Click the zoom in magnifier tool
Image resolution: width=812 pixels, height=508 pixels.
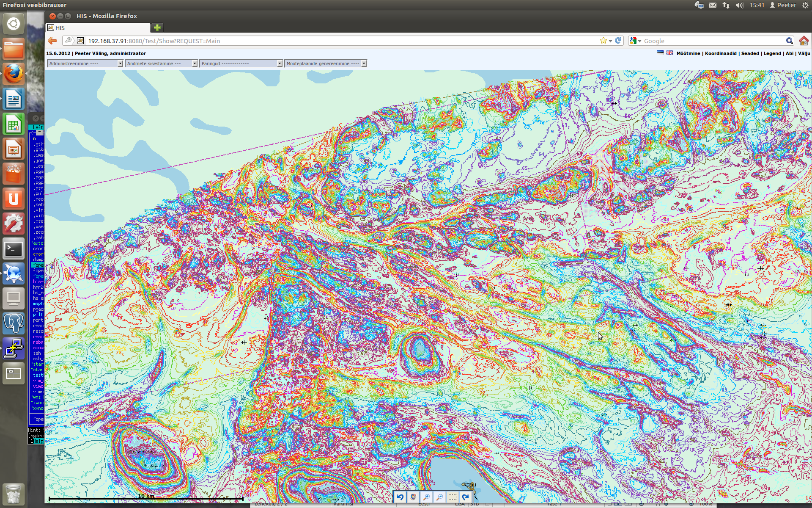(x=426, y=497)
